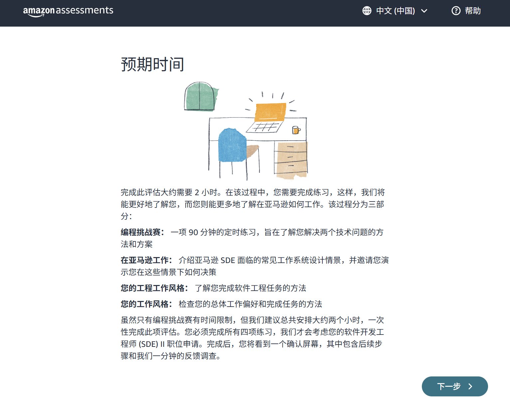Select the bold 您的工作风格 label
This screenshot has width=510, height=420.
pos(145,304)
